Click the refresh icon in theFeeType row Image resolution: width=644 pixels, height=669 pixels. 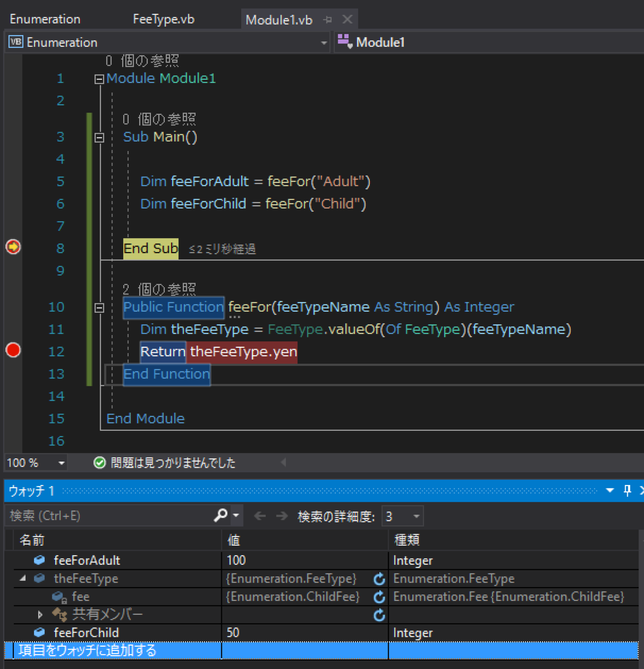[379, 579]
